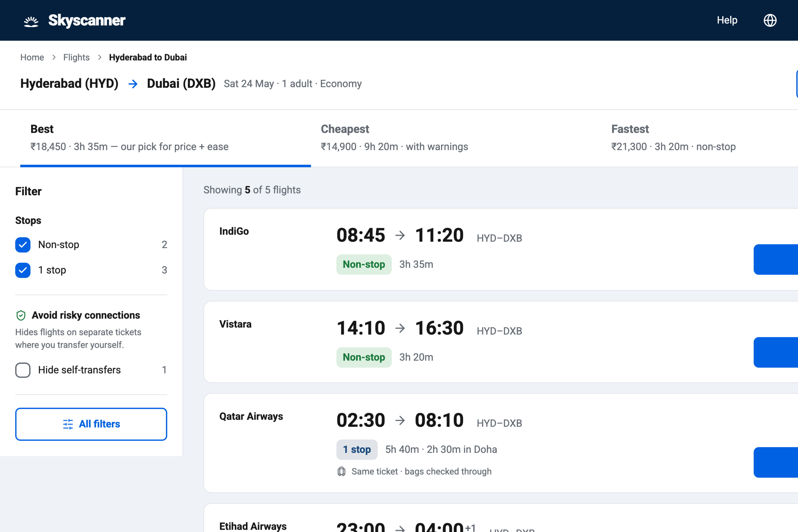This screenshot has width=798, height=532.
Task: Click Dubai (DXB) destination heading
Action: (x=181, y=83)
